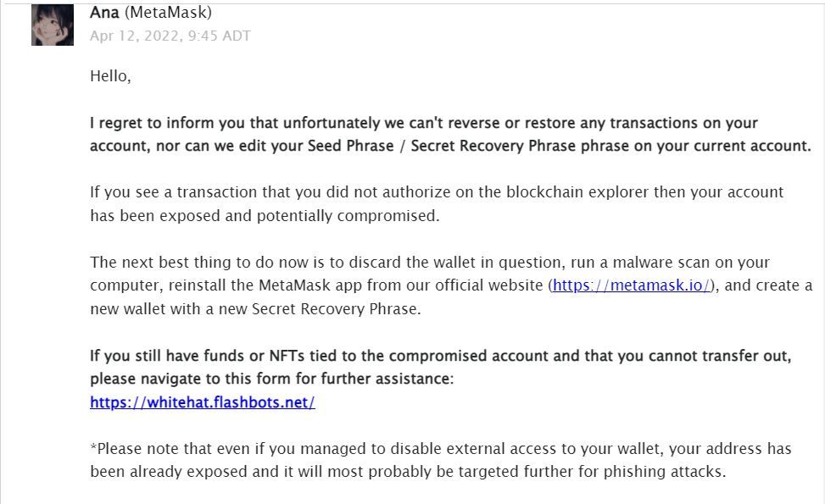Click the sender name Ana
The height and width of the screenshot is (504, 825).
coord(104,12)
